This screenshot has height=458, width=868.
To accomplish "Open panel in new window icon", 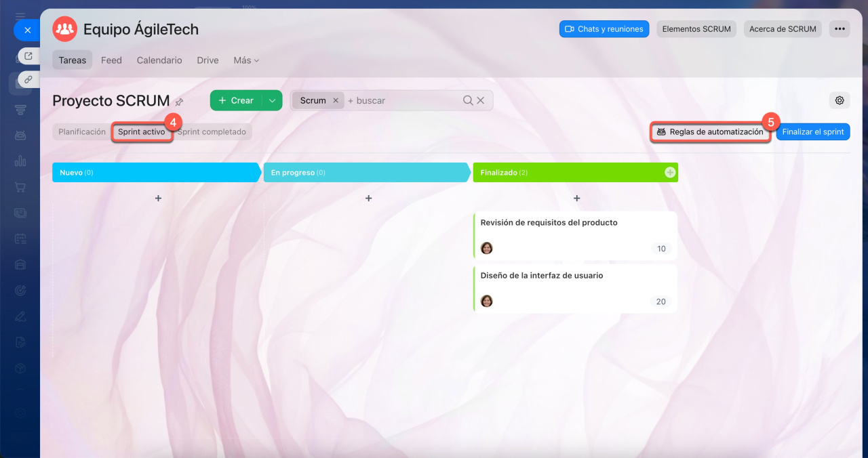I will (x=28, y=56).
